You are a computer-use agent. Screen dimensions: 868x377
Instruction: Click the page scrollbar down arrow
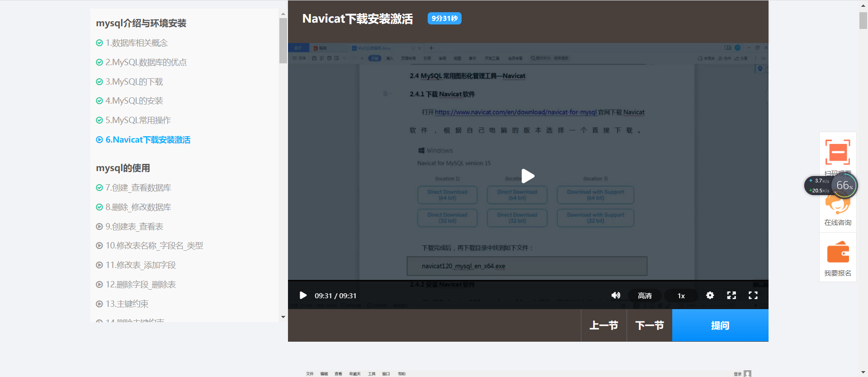tap(863, 372)
